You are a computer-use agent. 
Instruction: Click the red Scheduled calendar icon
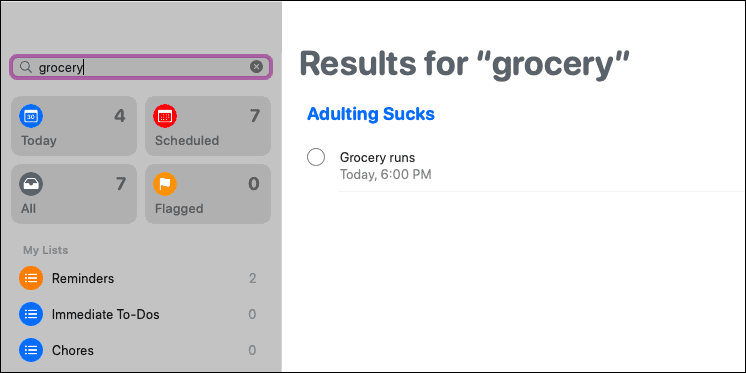tap(165, 116)
